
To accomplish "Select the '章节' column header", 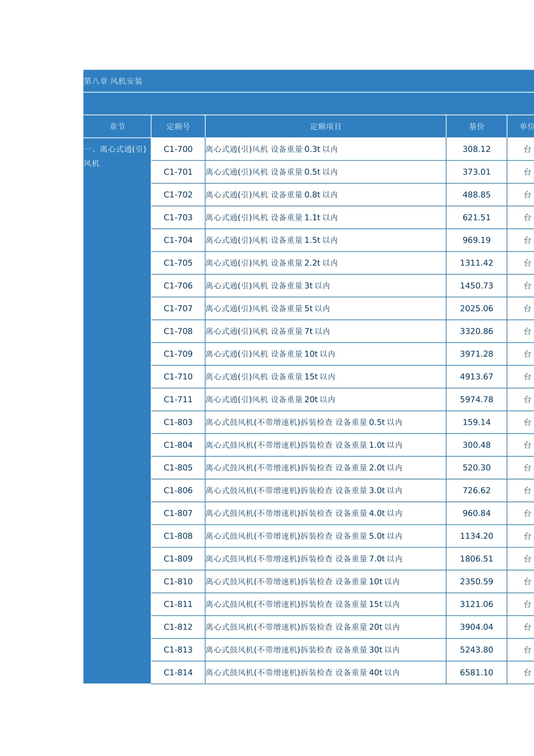I will coord(117,127).
